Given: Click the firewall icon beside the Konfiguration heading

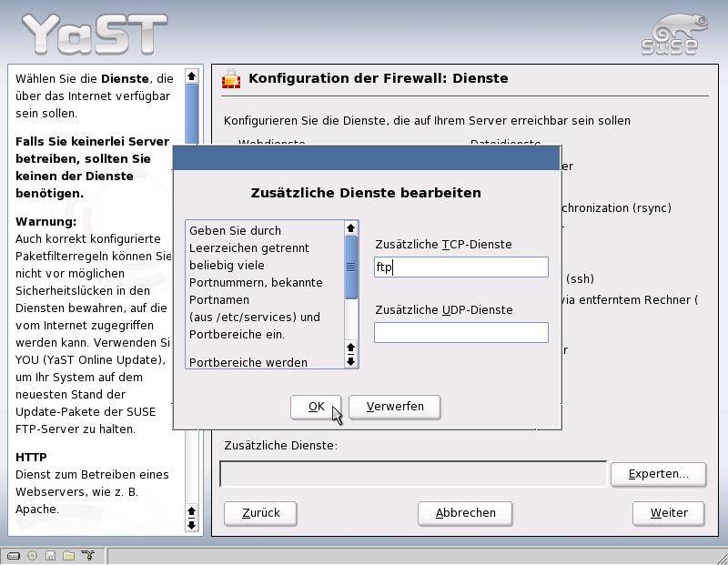Looking at the screenshot, I should (231, 79).
